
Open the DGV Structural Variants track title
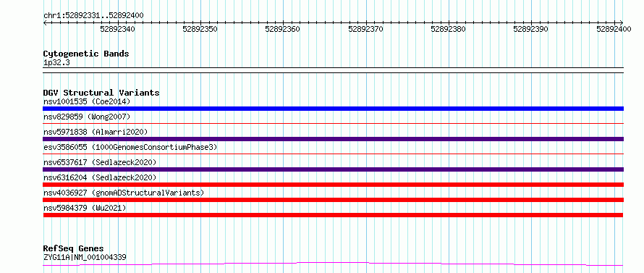(101, 93)
